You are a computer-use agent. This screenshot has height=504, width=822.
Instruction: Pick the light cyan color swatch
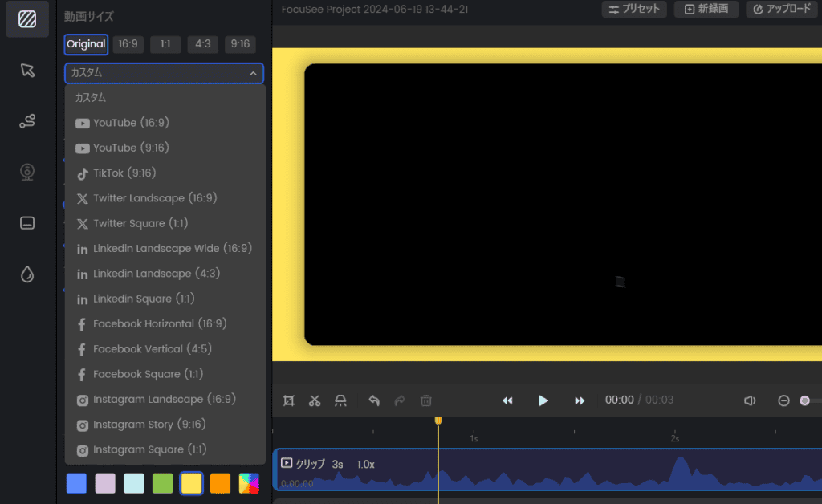(x=134, y=483)
